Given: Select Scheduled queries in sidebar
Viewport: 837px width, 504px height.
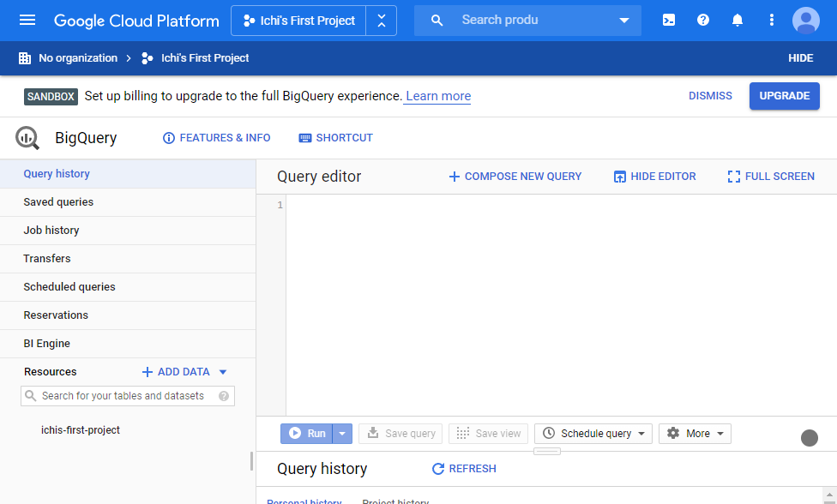Looking at the screenshot, I should 128,287.
